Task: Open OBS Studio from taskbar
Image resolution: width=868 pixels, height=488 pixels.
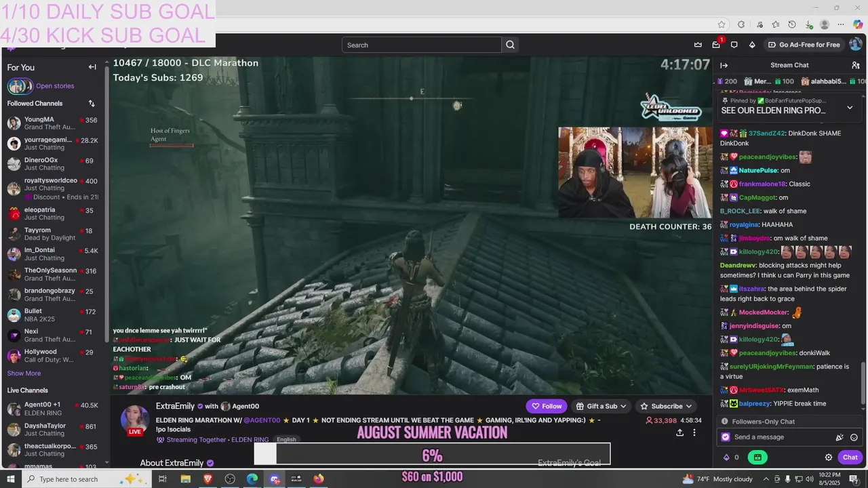Action: pos(230,479)
